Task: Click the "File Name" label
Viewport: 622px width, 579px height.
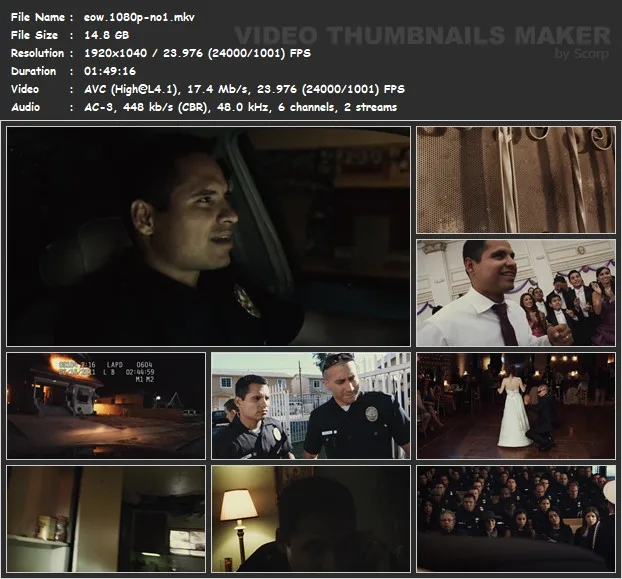Action: coord(36,17)
